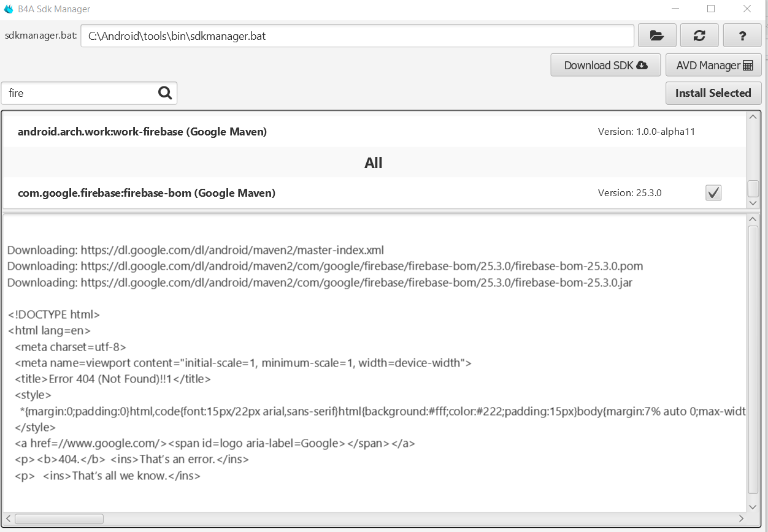The height and width of the screenshot is (532, 768).
Task: Open the AVD Manager
Action: click(713, 65)
